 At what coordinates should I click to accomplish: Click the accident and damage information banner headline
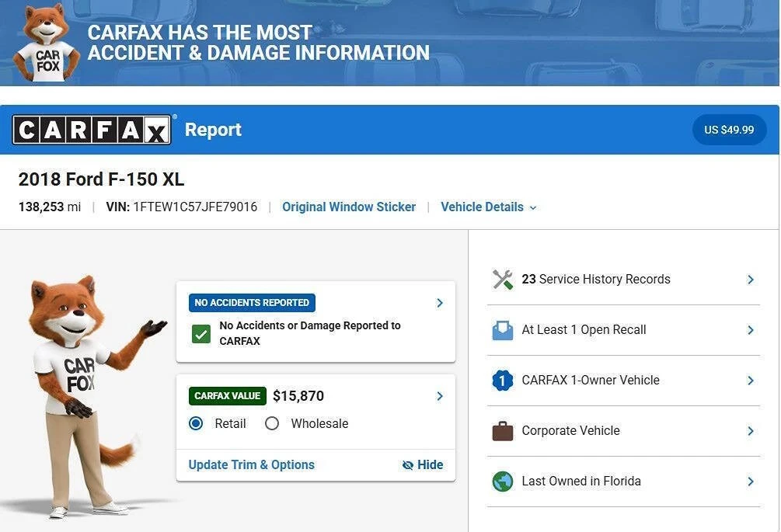click(259, 43)
